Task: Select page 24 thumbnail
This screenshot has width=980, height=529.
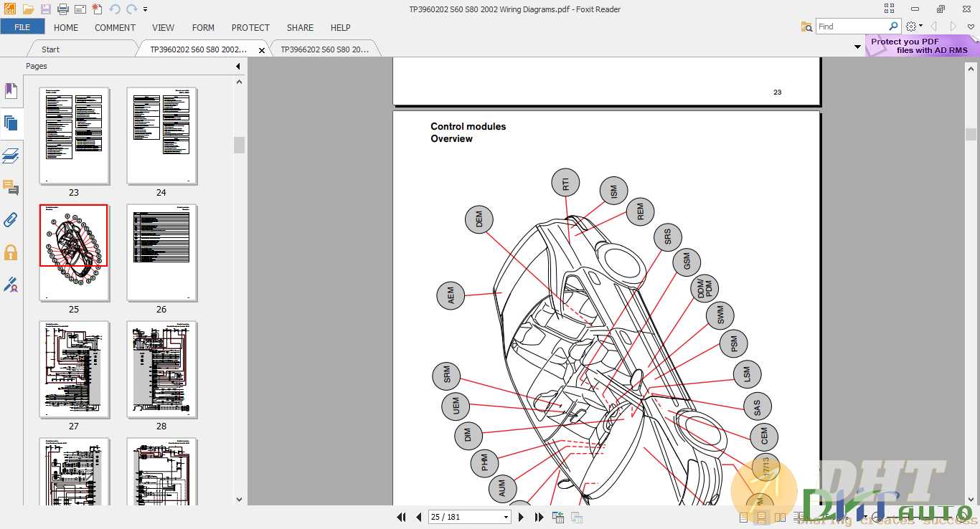Action: [161, 135]
